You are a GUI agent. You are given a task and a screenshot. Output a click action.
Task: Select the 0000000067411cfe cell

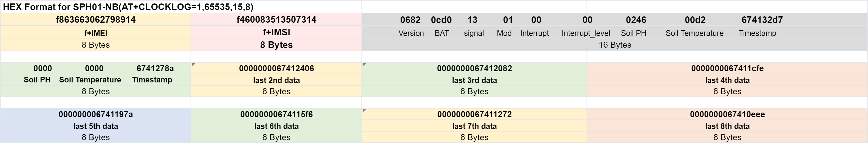(727, 68)
